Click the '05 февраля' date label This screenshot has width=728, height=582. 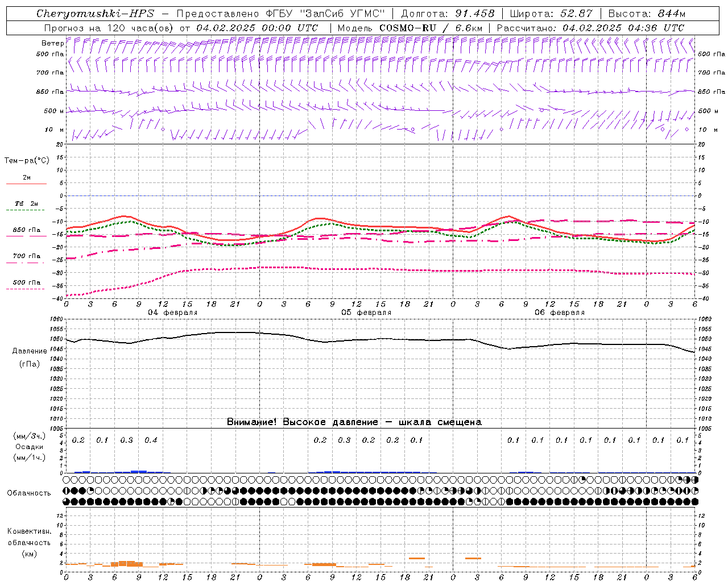pos(366,313)
